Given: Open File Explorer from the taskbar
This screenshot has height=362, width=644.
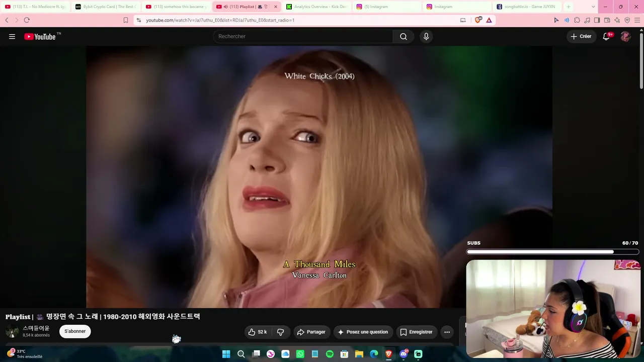Looking at the screenshot, I should click(x=359, y=354).
